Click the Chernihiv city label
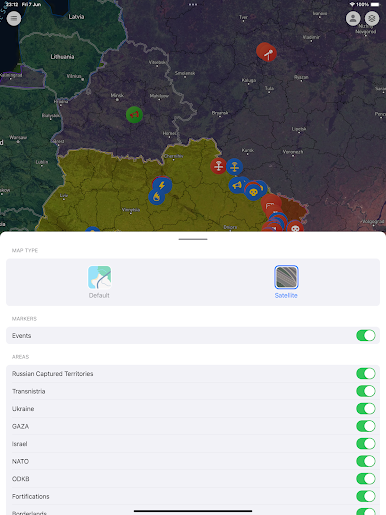Screen dimensions: 386x515 pyautogui.click(x=174, y=156)
